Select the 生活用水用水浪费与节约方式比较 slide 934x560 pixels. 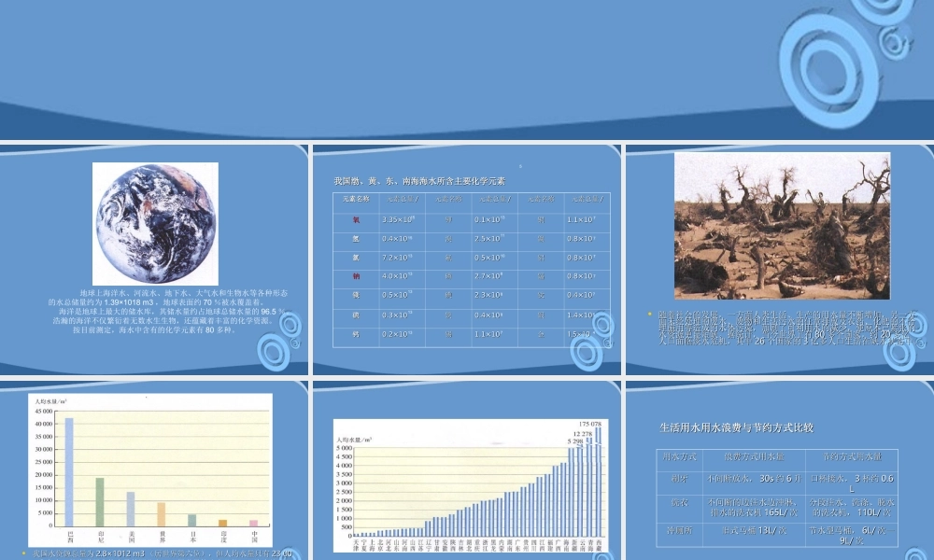pyautogui.click(x=780, y=470)
